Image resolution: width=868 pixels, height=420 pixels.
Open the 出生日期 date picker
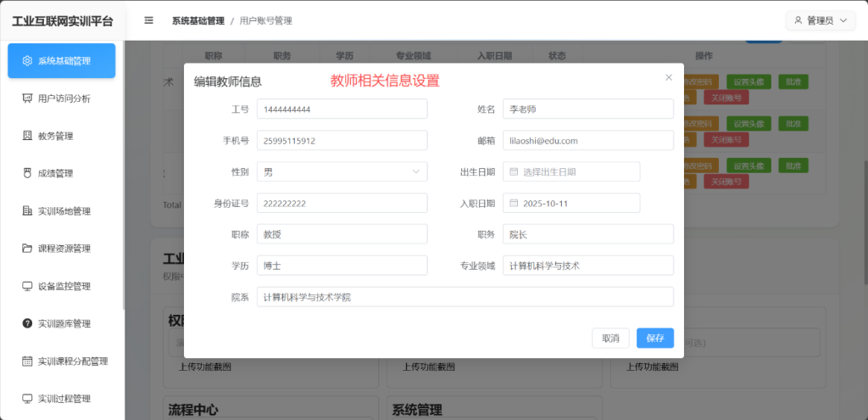(571, 172)
